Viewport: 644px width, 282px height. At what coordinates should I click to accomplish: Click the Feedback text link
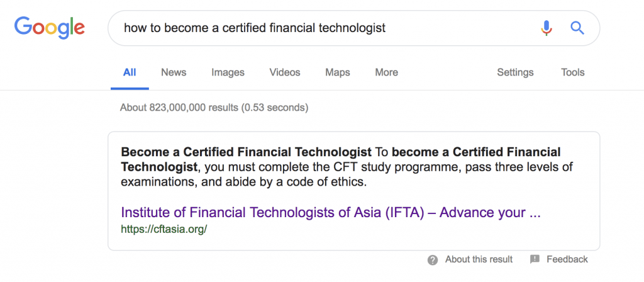coord(567,259)
